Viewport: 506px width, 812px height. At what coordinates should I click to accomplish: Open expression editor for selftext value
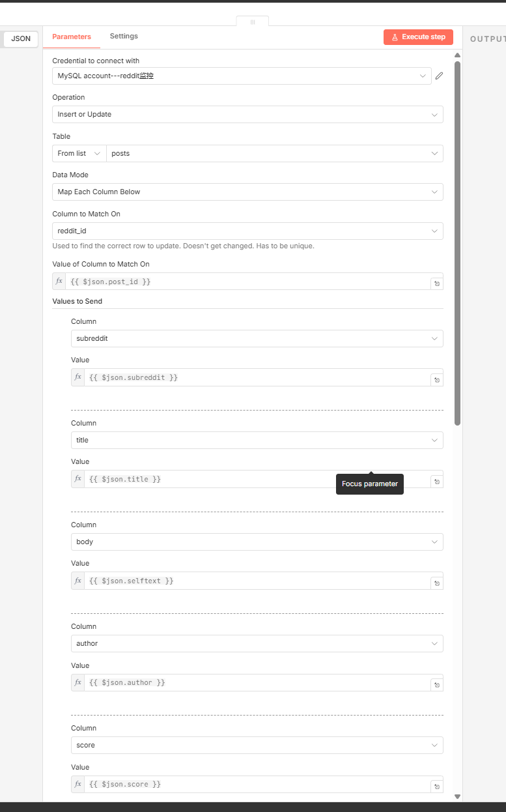click(x=437, y=583)
